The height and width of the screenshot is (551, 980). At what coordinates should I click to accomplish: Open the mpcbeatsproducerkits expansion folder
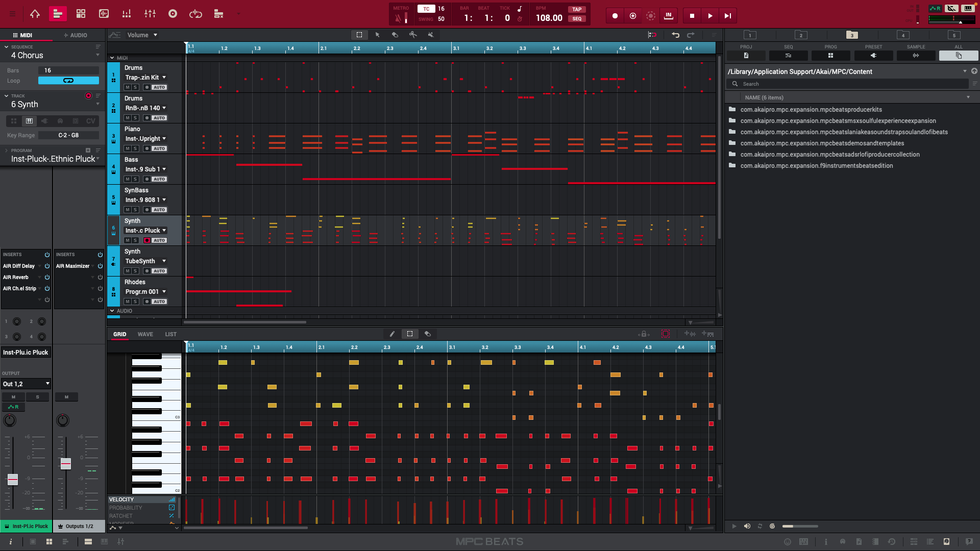pyautogui.click(x=811, y=110)
